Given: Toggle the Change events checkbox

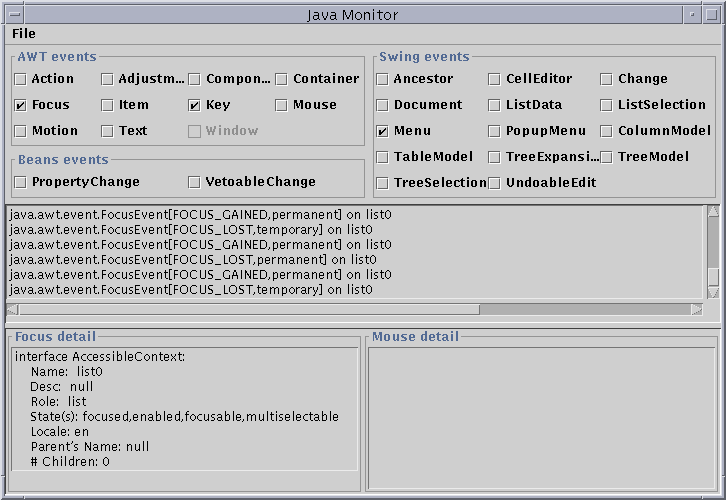Looking at the screenshot, I should (x=607, y=79).
